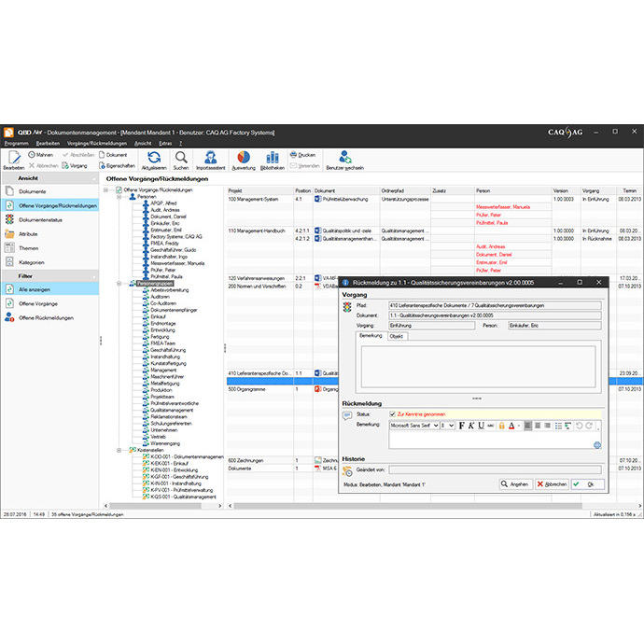Confirm the dialog with Ok
The width and height of the screenshot is (644, 644).
(587, 484)
